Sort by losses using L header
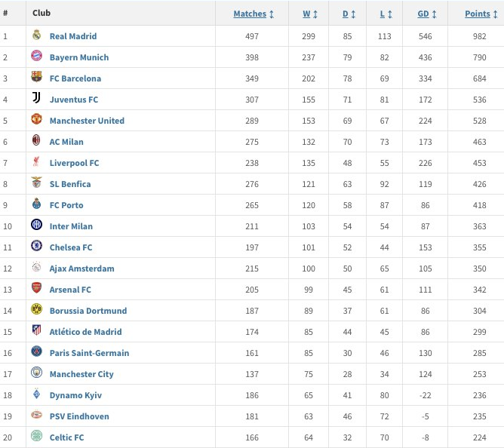This screenshot has width=504, height=448. coord(386,14)
